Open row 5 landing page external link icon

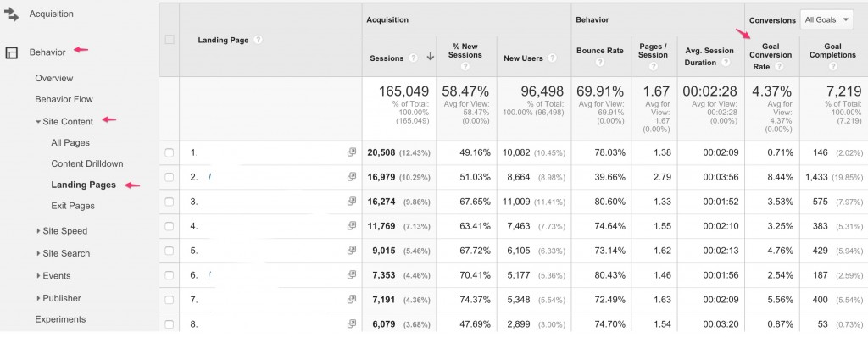pos(352,250)
